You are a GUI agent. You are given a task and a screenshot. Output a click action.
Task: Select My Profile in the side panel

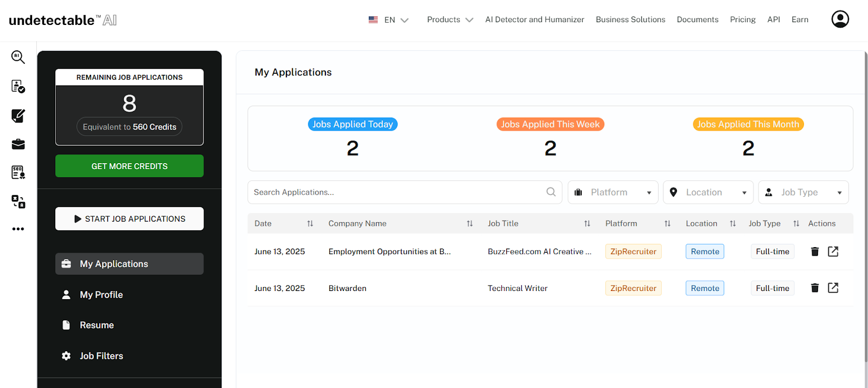[x=130, y=295]
